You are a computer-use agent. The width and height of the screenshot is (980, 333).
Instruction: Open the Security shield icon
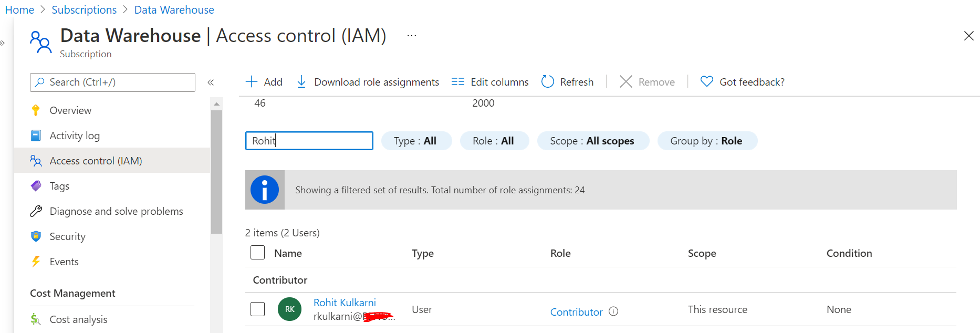pos(36,236)
